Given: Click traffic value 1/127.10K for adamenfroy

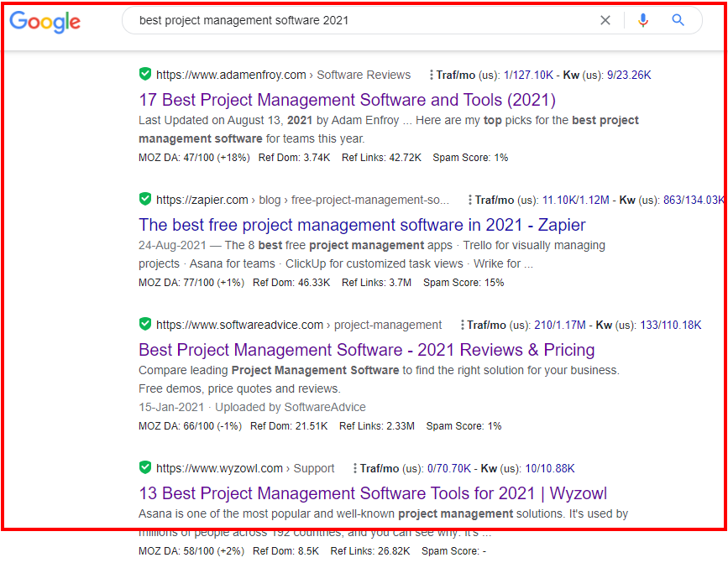Looking at the screenshot, I should pos(528,75).
